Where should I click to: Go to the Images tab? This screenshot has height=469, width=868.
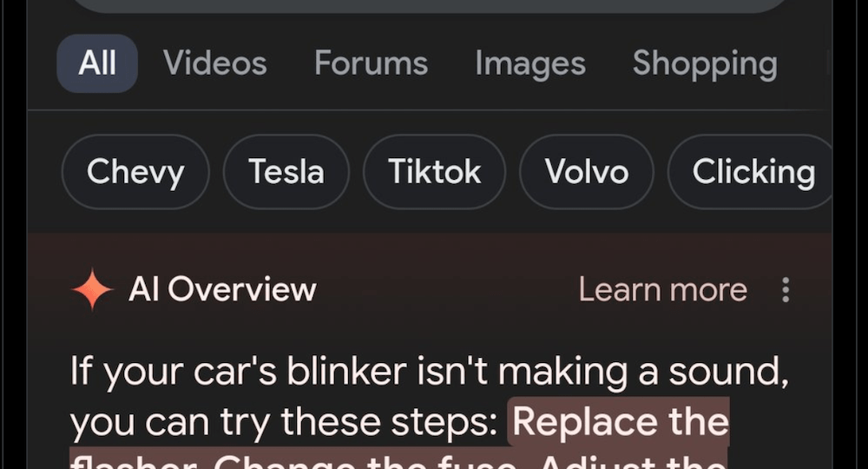[529, 63]
